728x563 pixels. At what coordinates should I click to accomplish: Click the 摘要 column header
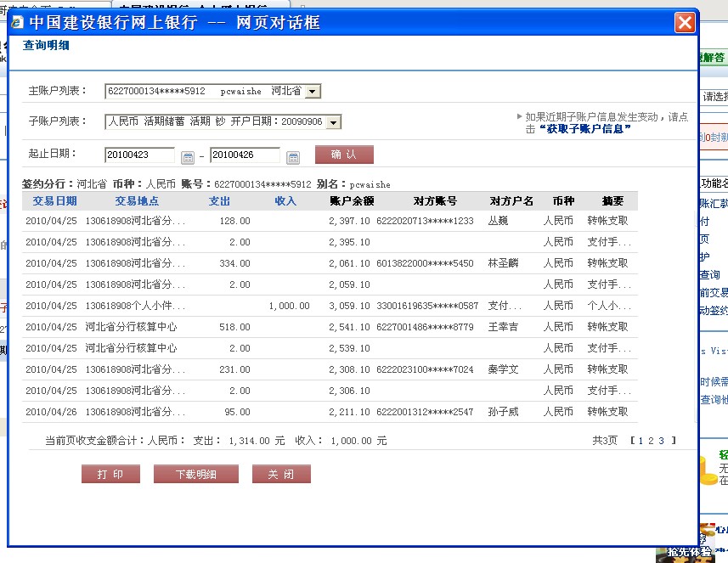(x=612, y=201)
